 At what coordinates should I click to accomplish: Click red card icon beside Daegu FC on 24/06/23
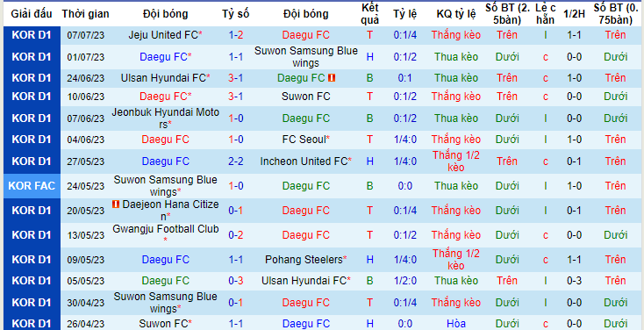(x=332, y=77)
